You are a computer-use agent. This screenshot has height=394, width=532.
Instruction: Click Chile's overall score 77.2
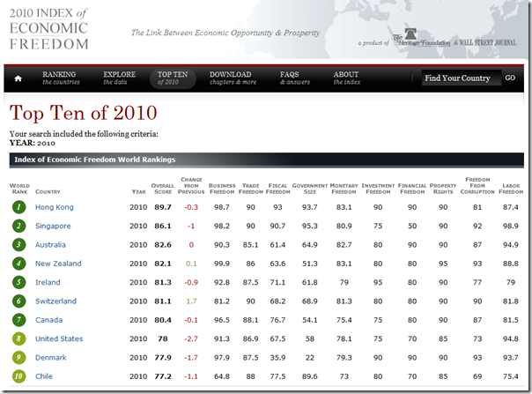[x=163, y=376]
